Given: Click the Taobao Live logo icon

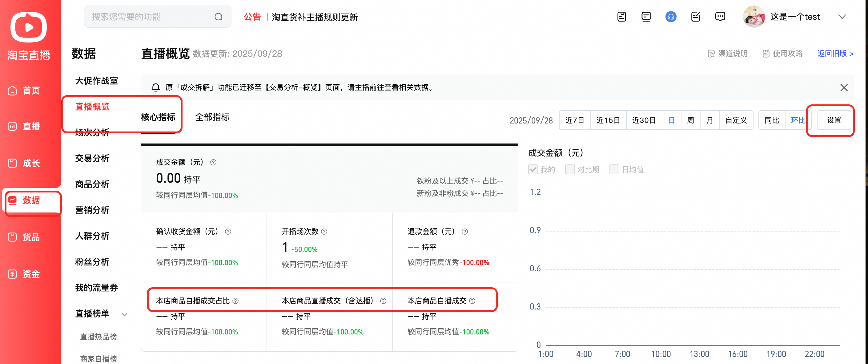Looking at the screenshot, I should (29, 27).
